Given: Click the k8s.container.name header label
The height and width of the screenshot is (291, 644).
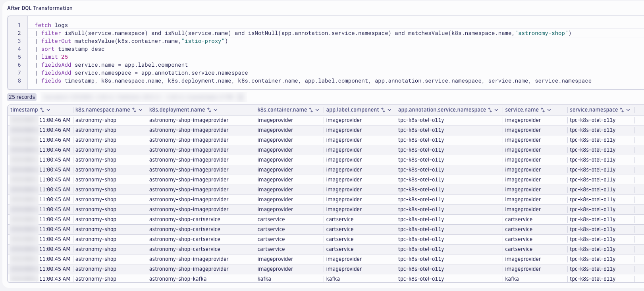Looking at the screenshot, I should click(282, 110).
